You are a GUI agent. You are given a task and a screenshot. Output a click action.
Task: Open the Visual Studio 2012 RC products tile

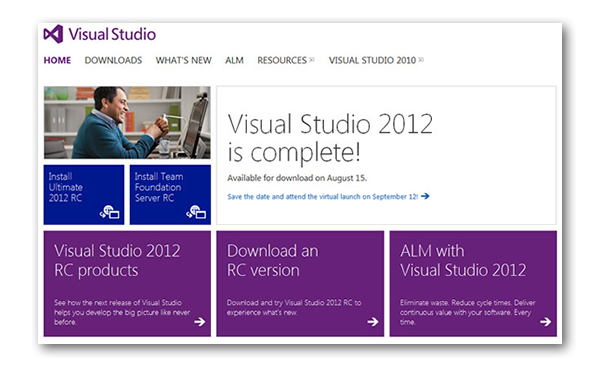(x=127, y=284)
